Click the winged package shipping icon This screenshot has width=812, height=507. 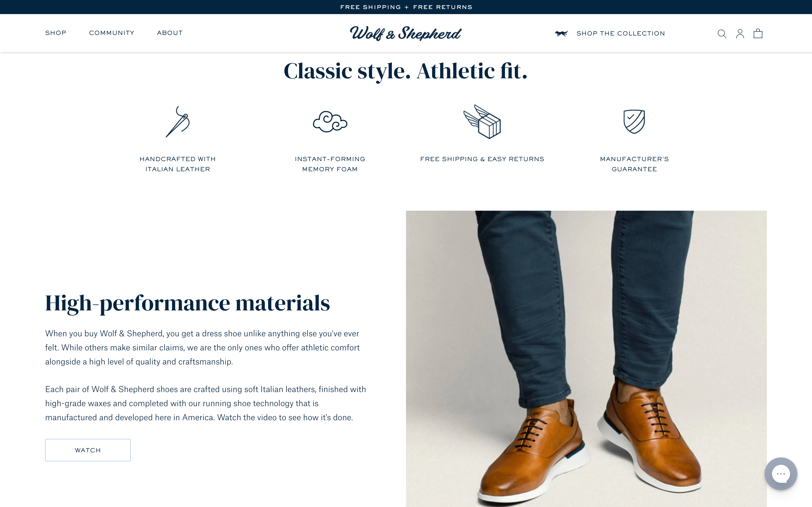tap(482, 122)
